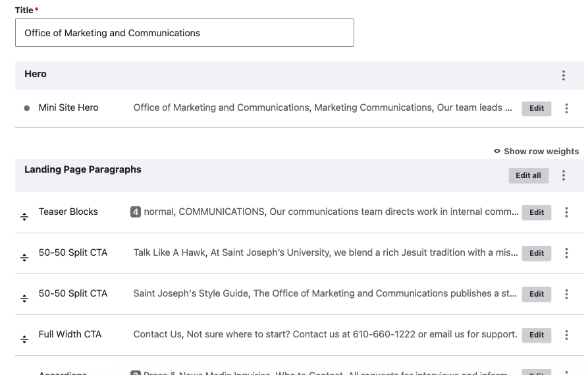Click the Talk Like A Hawk summary text
The width and height of the screenshot is (588, 375).
325,252
